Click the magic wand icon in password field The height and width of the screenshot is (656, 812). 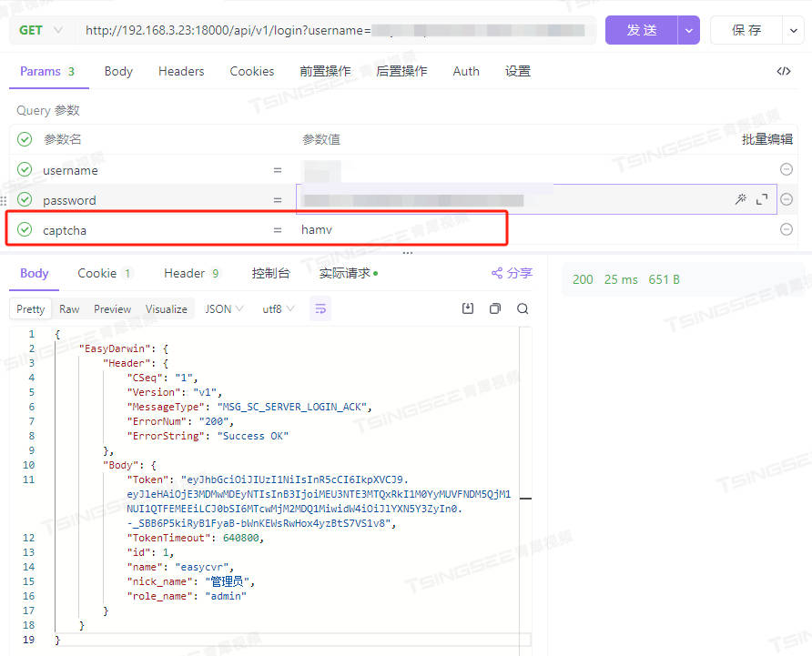click(x=740, y=198)
